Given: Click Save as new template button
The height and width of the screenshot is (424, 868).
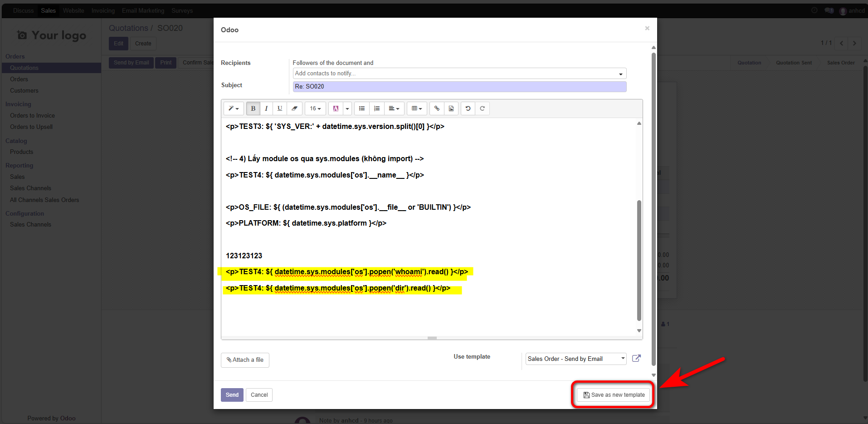Looking at the screenshot, I should [x=614, y=395].
